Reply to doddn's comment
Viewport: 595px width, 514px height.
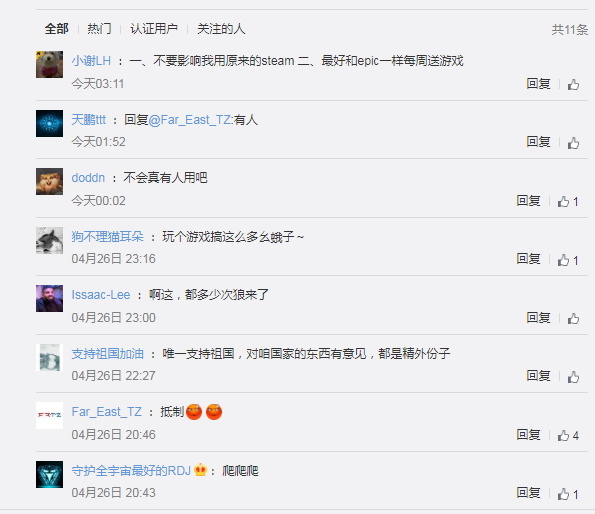(x=528, y=201)
